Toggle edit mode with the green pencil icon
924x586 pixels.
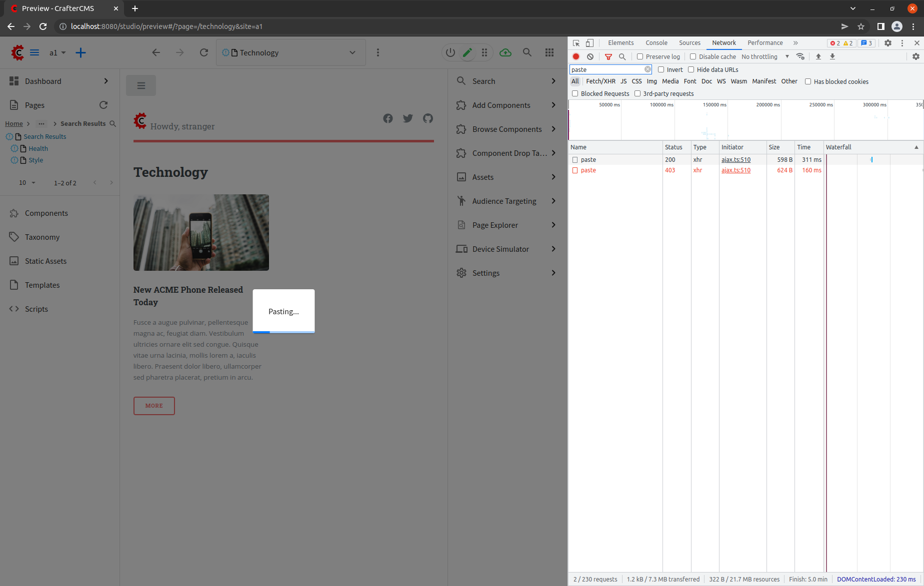tap(467, 52)
